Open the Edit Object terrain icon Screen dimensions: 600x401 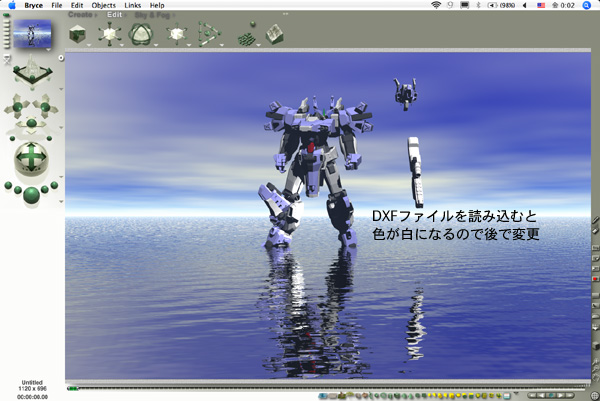(274, 34)
